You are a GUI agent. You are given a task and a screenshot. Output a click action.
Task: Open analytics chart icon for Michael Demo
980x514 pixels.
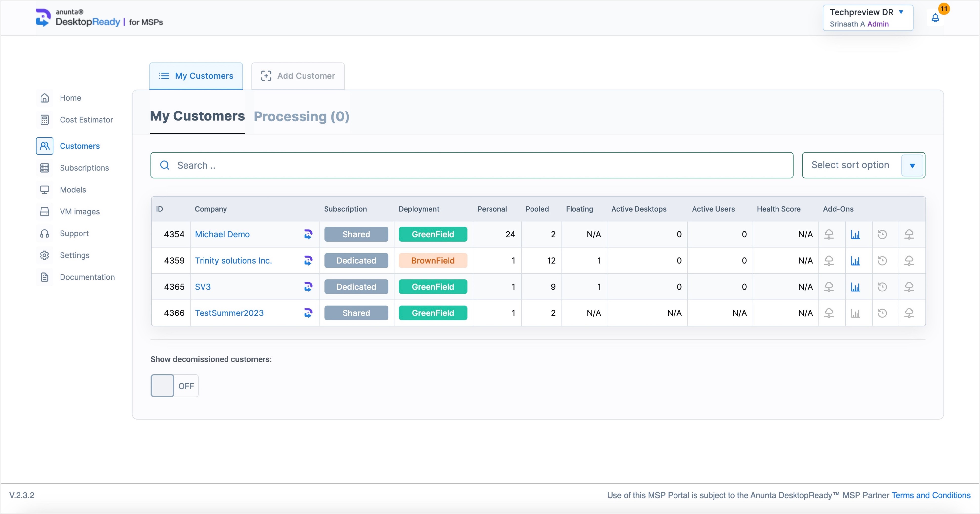click(x=855, y=235)
